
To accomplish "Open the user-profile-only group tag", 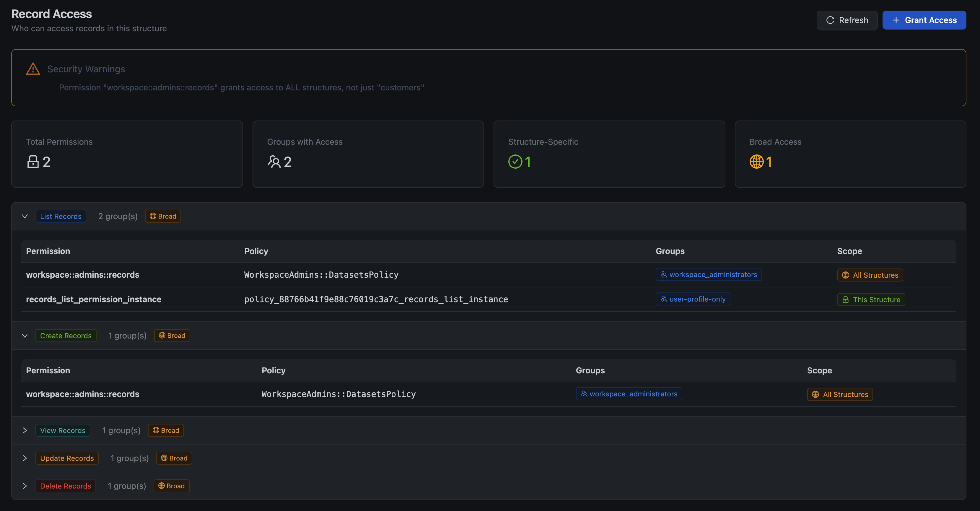I will [x=693, y=299].
